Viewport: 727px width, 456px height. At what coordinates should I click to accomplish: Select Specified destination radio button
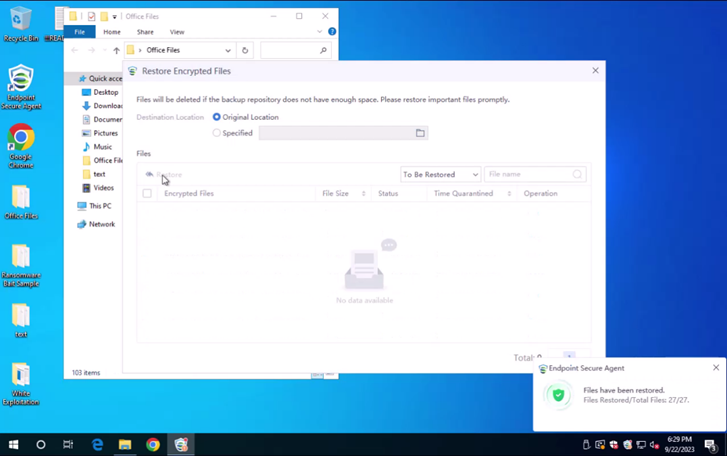click(x=217, y=133)
